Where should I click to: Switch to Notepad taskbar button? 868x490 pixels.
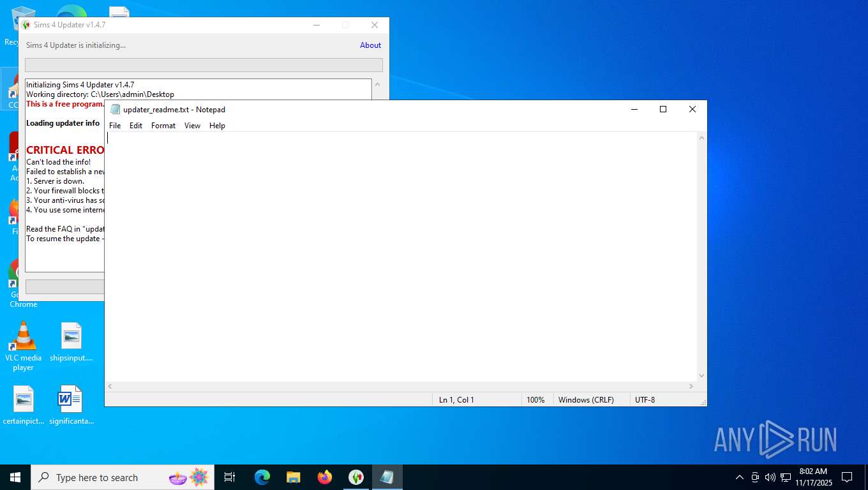point(387,477)
